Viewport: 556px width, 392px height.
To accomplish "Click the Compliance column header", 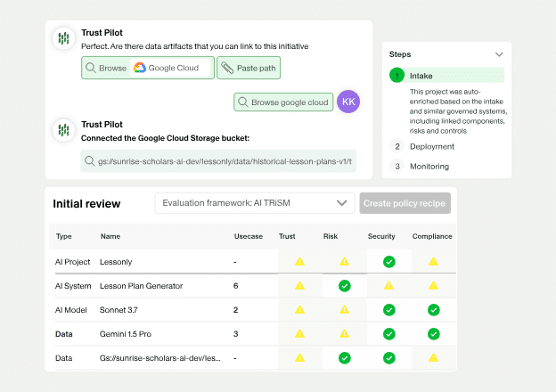I will [x=432, y=236].
